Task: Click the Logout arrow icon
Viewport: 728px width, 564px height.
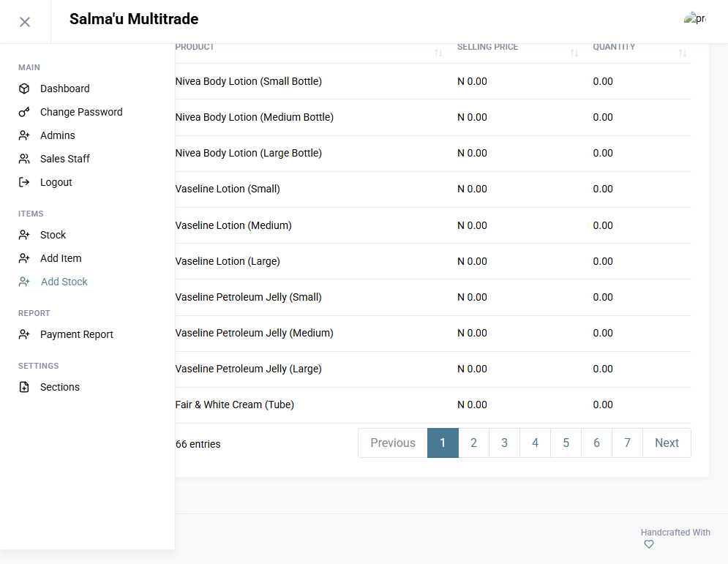Action: point(24,182)
